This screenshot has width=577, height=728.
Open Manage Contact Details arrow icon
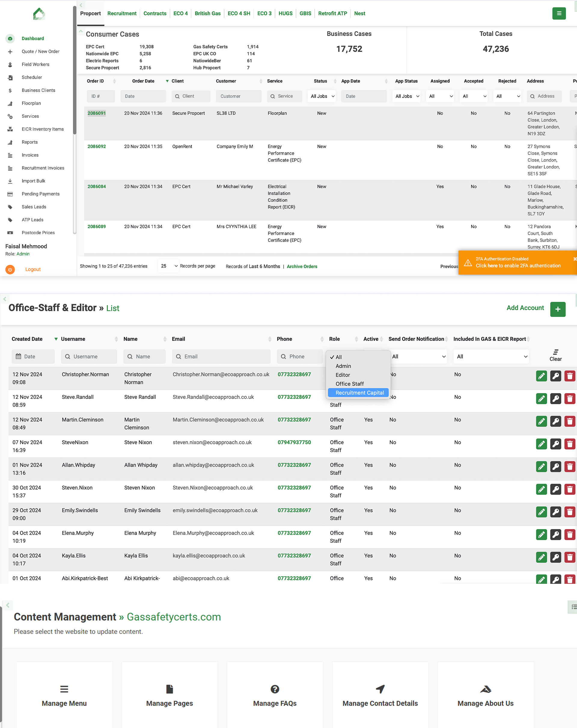380,689
